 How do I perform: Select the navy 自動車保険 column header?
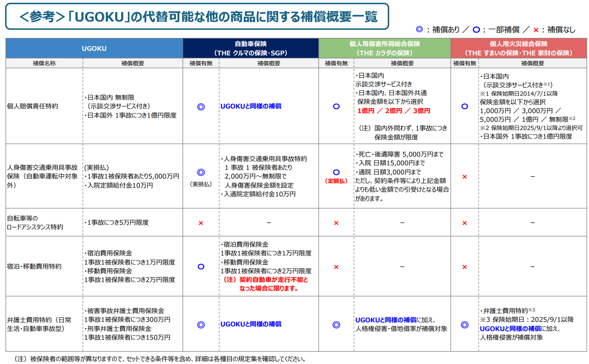coord(251,48)
